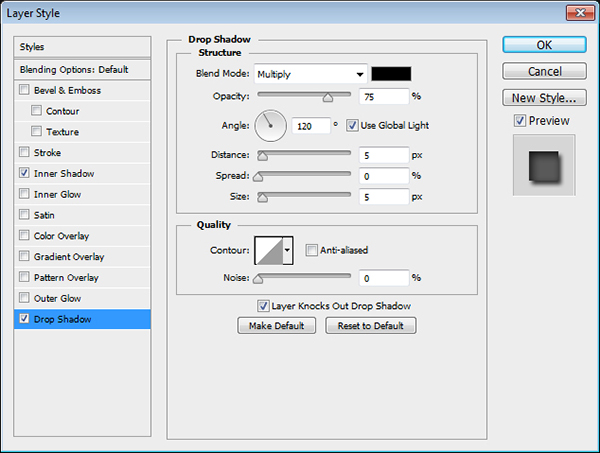Enable Anti-aliased contour option

(x=312, y=250)
